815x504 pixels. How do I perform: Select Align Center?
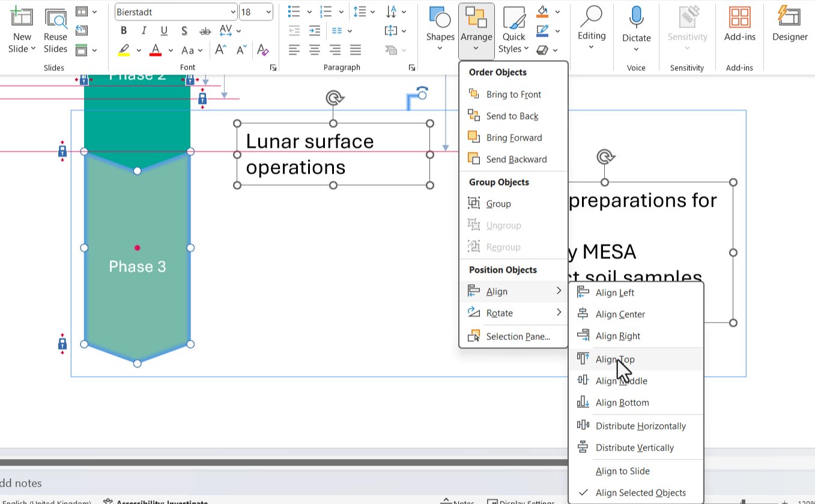(x=636, y=314)
